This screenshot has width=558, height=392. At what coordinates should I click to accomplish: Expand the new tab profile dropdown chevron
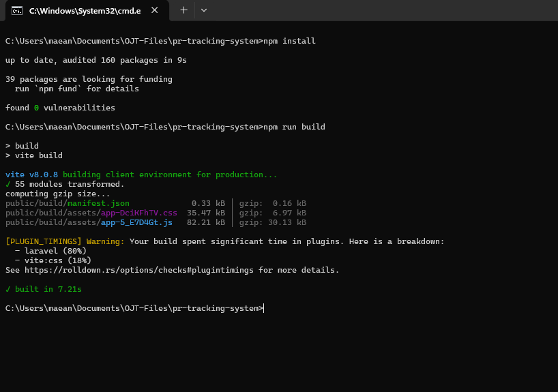coord(204,10)
